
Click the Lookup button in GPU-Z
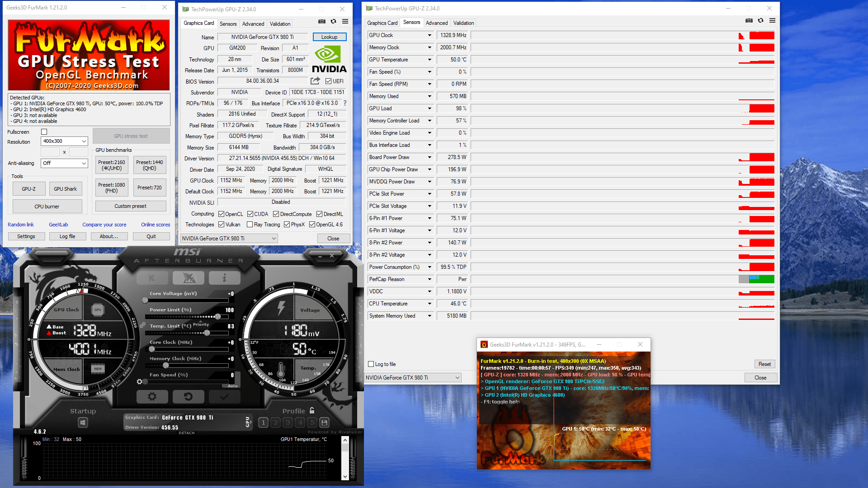(x=330, y=37)
